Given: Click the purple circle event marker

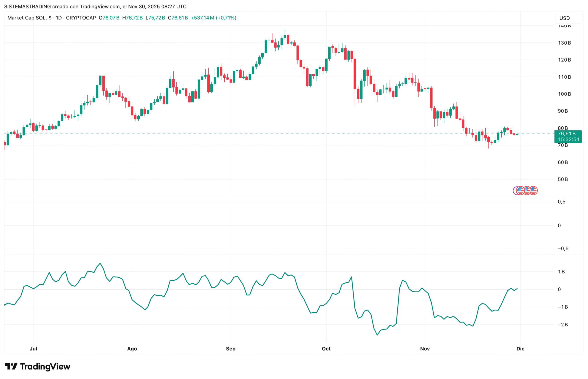Looking at the screenshot, I should (515, 191).
